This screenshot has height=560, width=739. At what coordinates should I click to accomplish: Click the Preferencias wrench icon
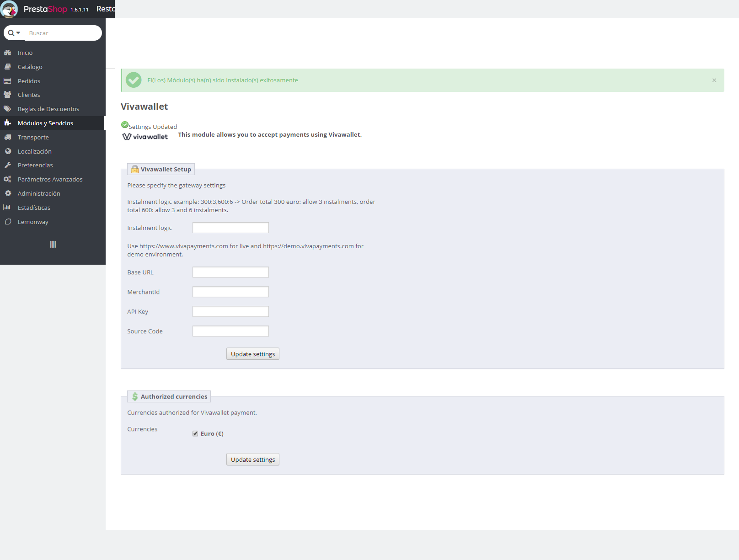(x=8, y=165)
